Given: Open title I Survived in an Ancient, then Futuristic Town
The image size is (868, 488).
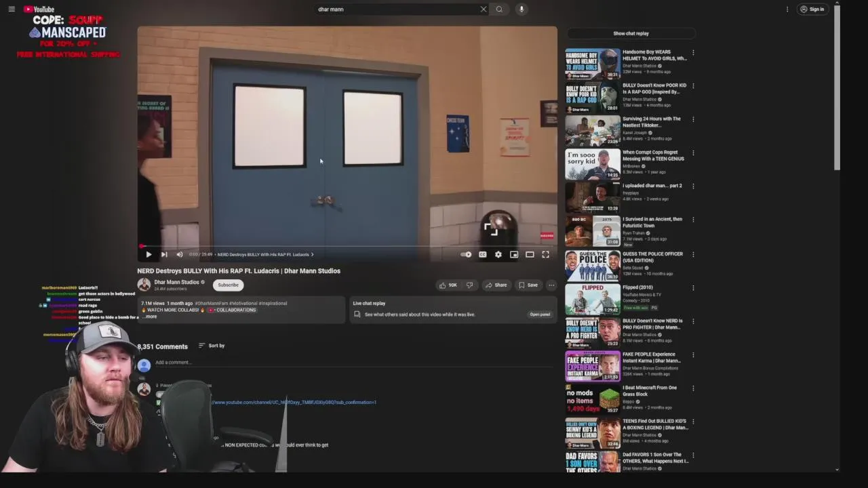Looking at the screenshot, I should [652, 222].
